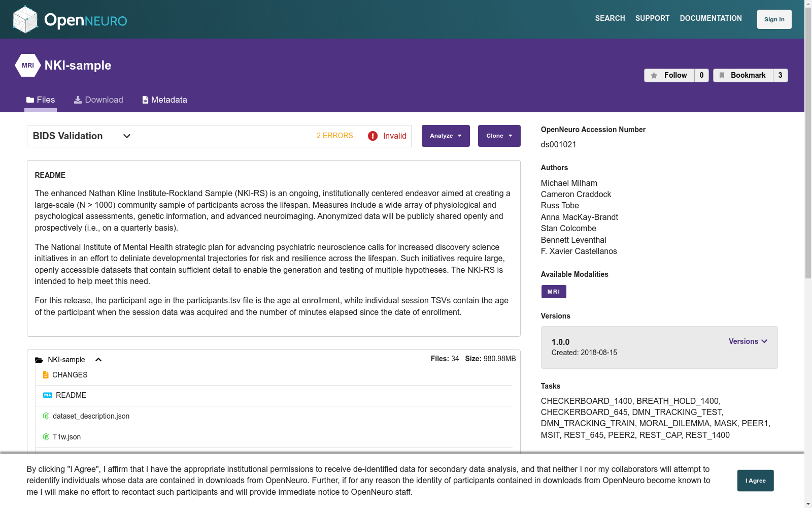
Task: Switch to the Download tab
Action: coord(98,100)
